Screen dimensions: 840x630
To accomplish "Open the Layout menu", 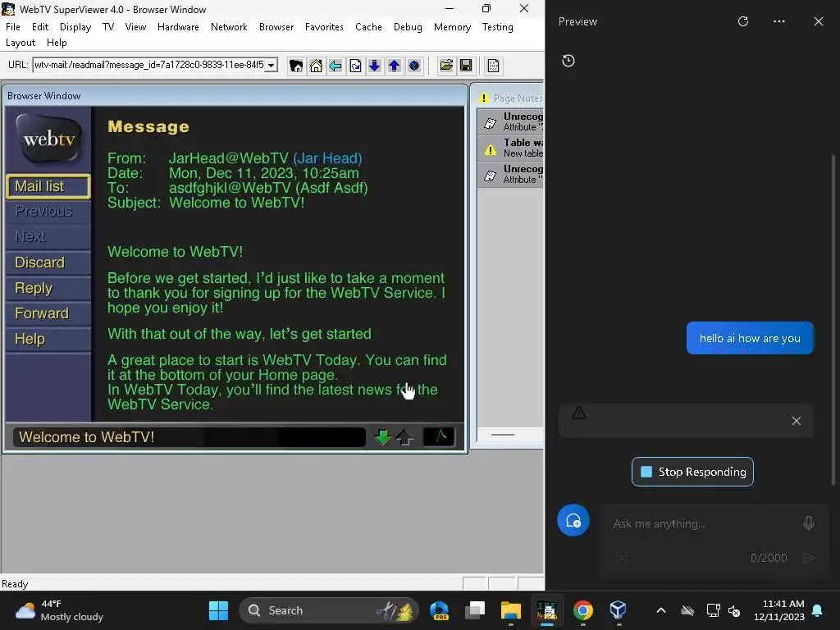I will tap(21, 43).
